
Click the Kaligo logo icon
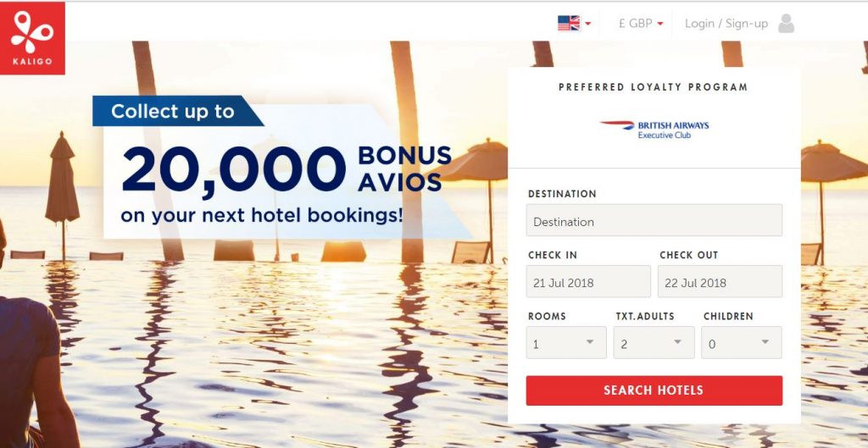(32, 38)
